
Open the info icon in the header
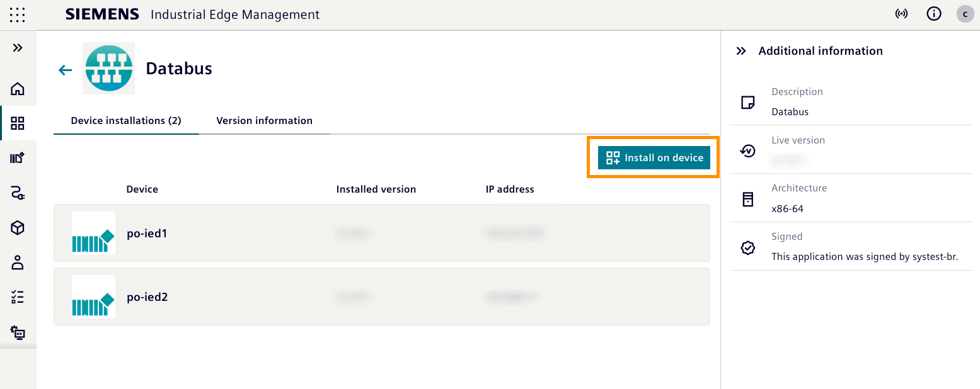[933, 13]
